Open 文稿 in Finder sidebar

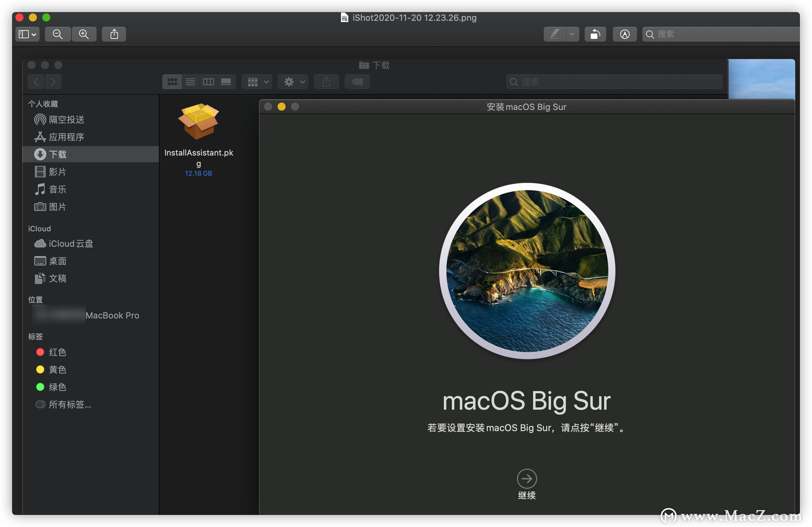coord(91,278)
